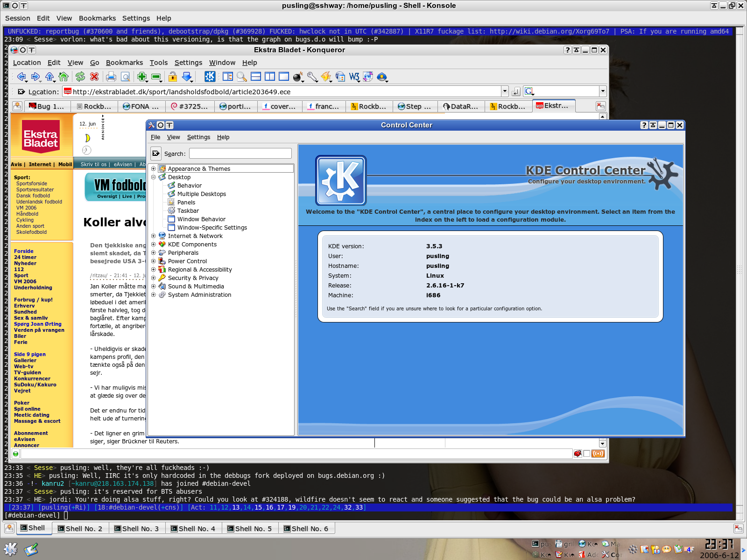The image size is (747, 560).
Task: Click the Konqueror page scrollbar down arrow
Action: click(603, 443)
